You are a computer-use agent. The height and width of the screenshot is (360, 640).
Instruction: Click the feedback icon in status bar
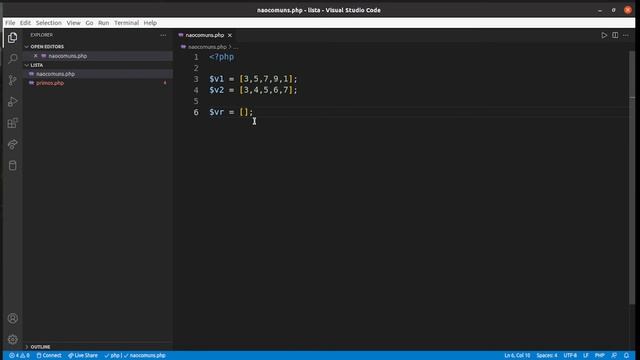614,356
